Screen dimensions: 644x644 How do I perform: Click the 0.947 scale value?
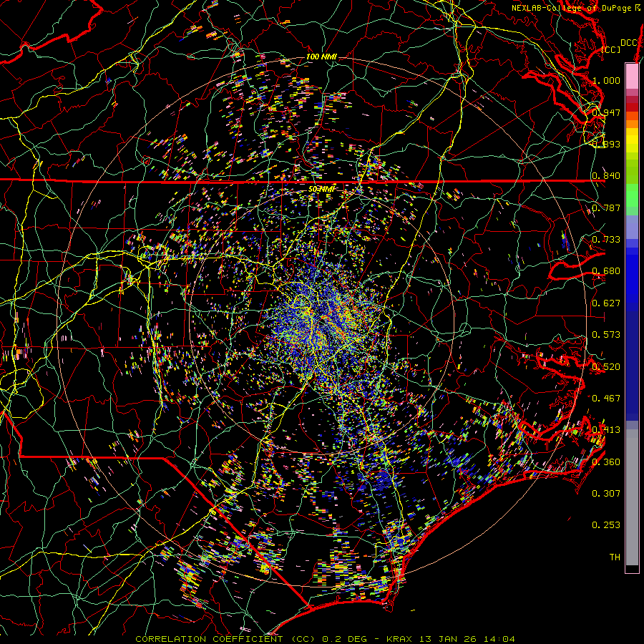pos(606,112)
